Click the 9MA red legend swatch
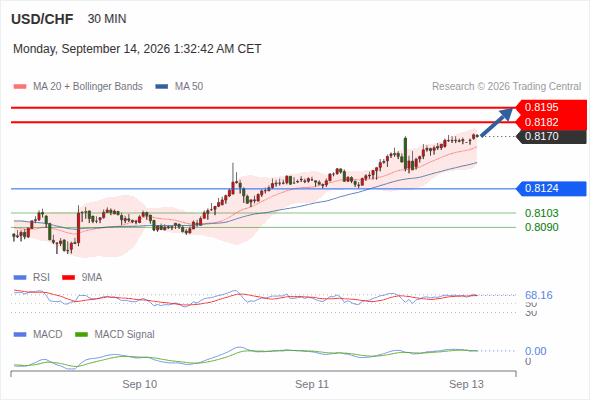This screenshot has width=590, height=400. pos(68,278)
